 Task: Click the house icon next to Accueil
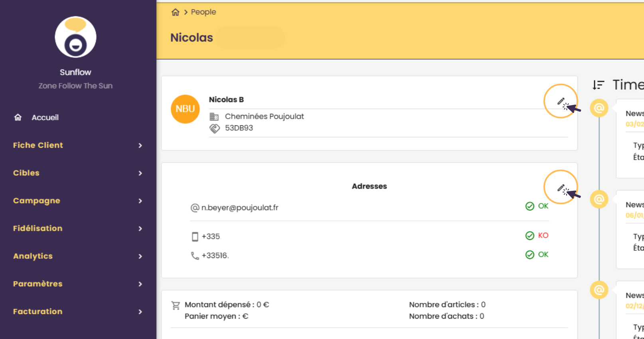pyautogui.click(x=18, y=117)
